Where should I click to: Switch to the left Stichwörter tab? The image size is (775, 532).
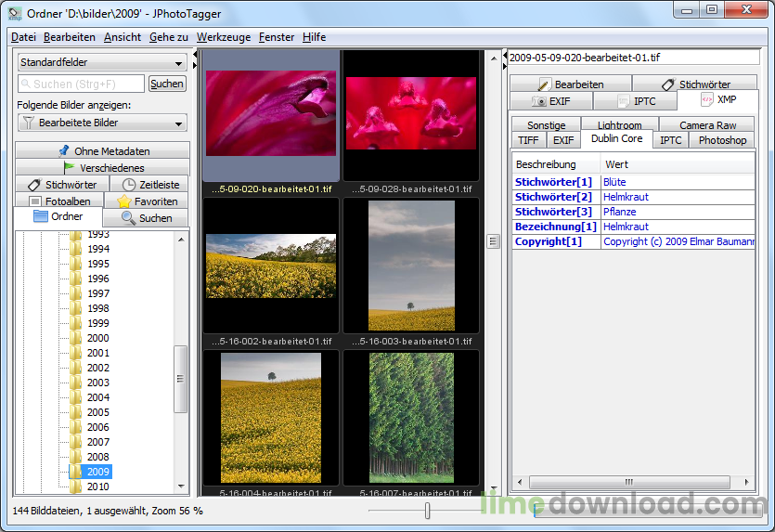click(x=62, y=185)
